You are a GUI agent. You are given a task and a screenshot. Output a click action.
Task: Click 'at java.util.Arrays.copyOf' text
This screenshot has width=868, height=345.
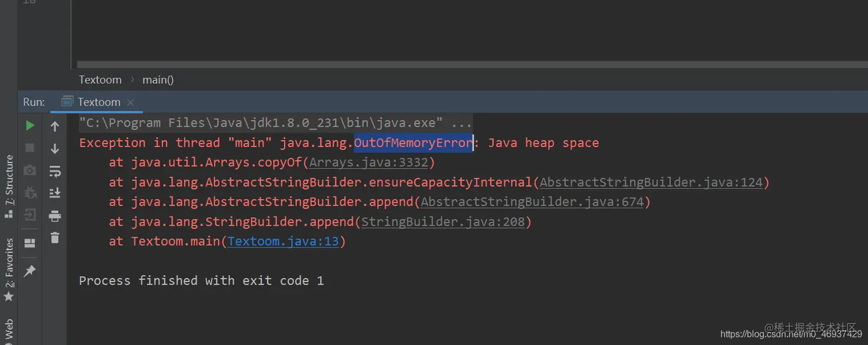click(206, 162)
